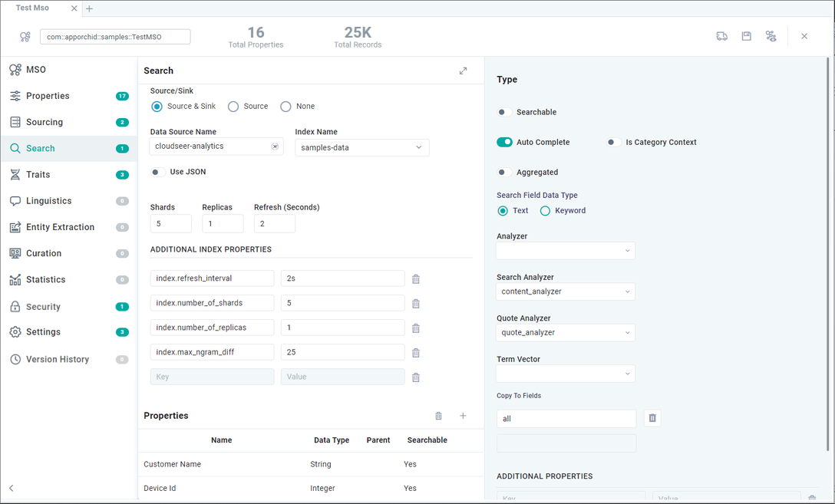Expand the Term Vector dropdown
835x504 pixels.
tap(566, 374)
